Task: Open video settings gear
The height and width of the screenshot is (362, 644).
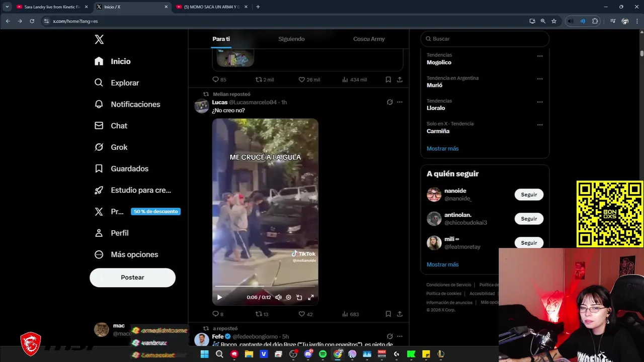Action: coord(288,297)
